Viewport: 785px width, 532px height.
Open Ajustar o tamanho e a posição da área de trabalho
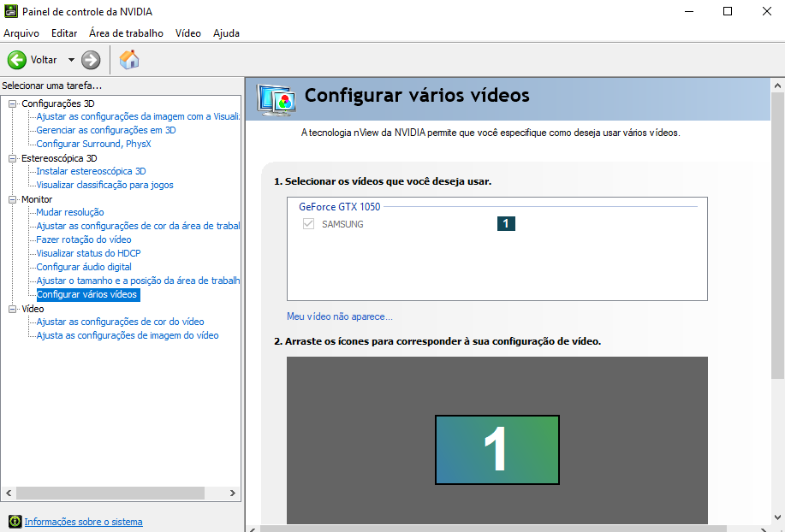[138, 281]
